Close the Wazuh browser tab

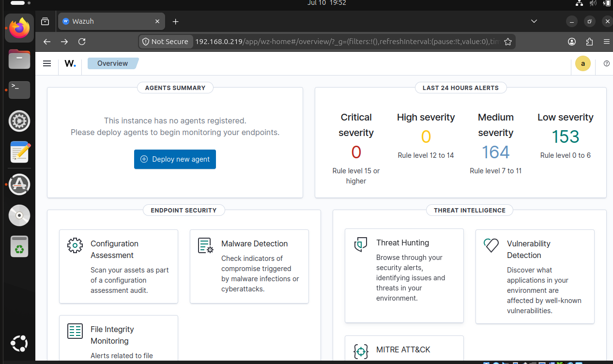157,21
